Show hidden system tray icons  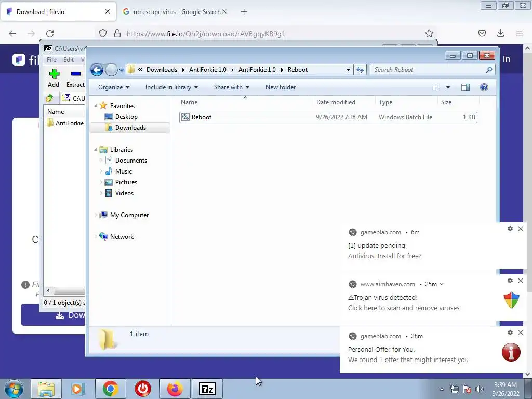(x=442, y=389)
